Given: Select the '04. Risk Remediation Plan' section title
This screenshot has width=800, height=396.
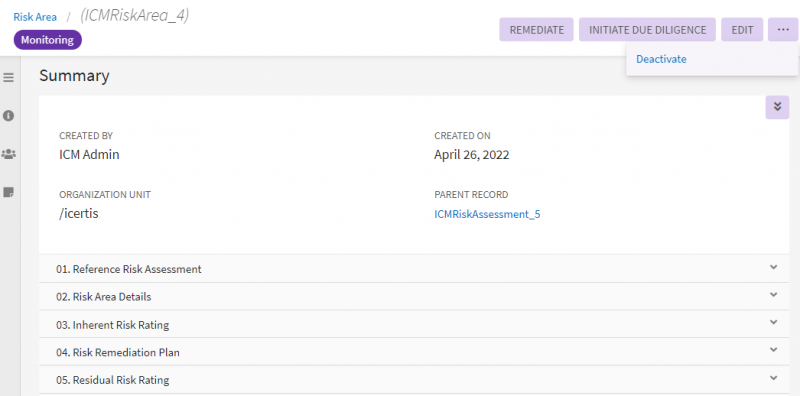Looking at the screenshot, I should [x=118, y=352].
